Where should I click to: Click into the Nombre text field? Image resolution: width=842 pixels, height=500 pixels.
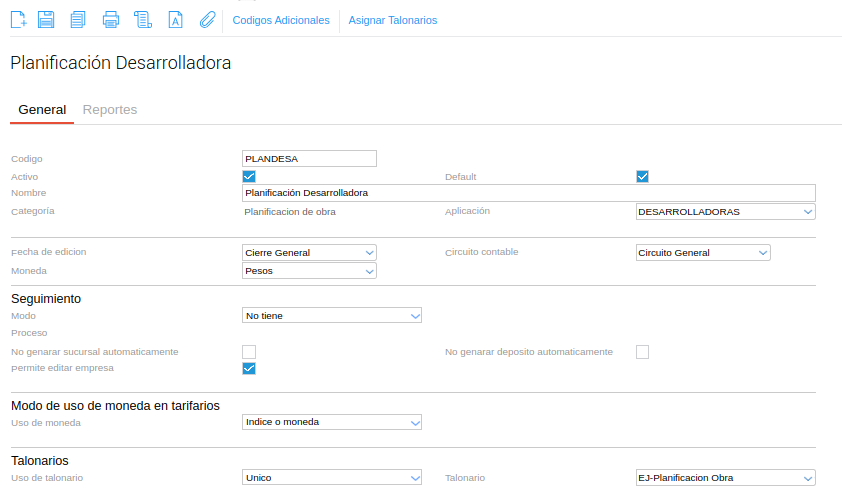click(x=529, y=193)
